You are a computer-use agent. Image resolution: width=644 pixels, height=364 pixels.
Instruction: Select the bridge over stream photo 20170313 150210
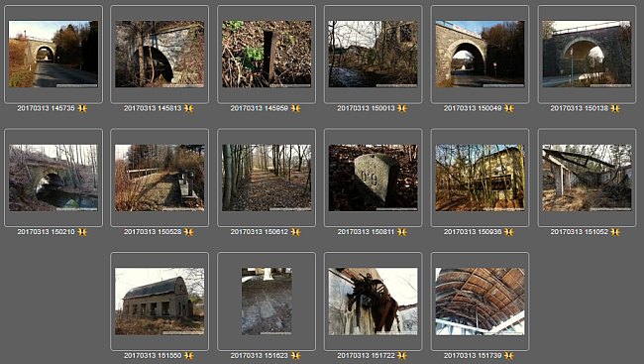[54, 178]
